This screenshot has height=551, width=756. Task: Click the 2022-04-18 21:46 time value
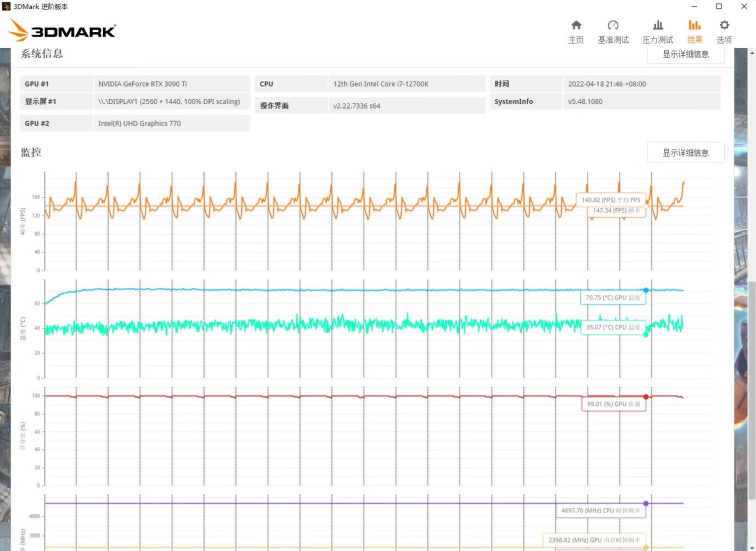607,84
